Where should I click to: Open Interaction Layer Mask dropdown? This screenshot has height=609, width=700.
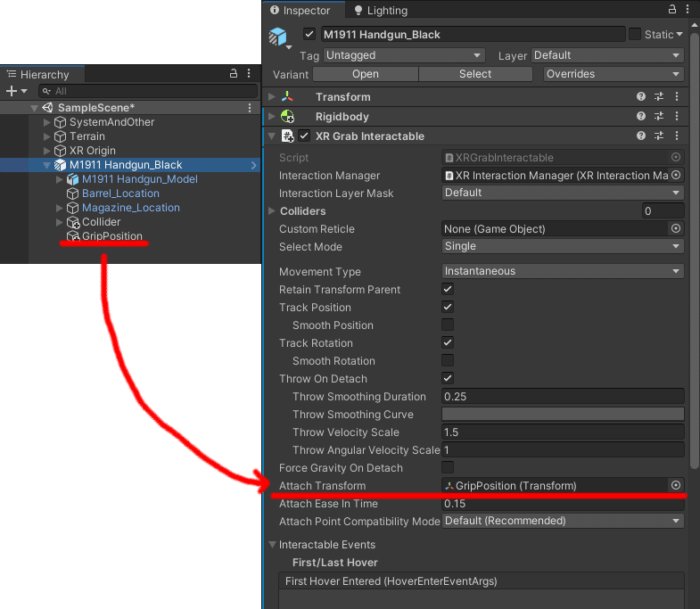coord(563,193)
